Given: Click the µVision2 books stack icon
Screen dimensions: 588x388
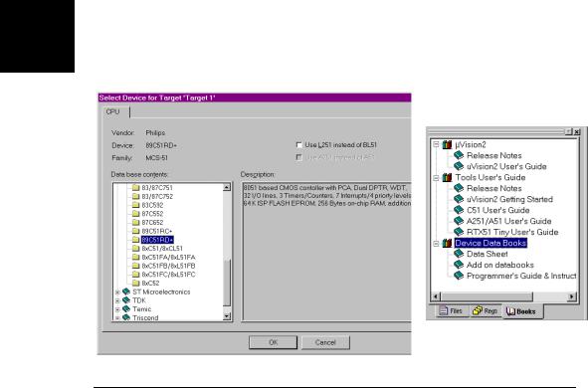Looking at the screenshot, I should click(447, 144).
